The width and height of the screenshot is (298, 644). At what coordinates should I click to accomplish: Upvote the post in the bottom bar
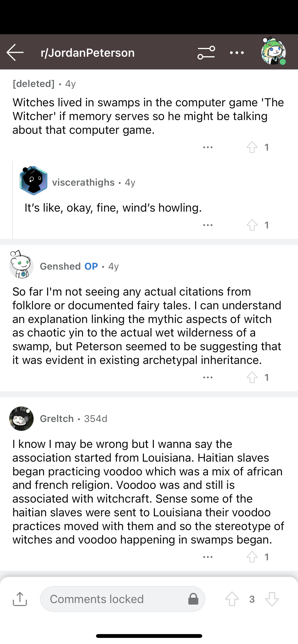click(232, 599)
